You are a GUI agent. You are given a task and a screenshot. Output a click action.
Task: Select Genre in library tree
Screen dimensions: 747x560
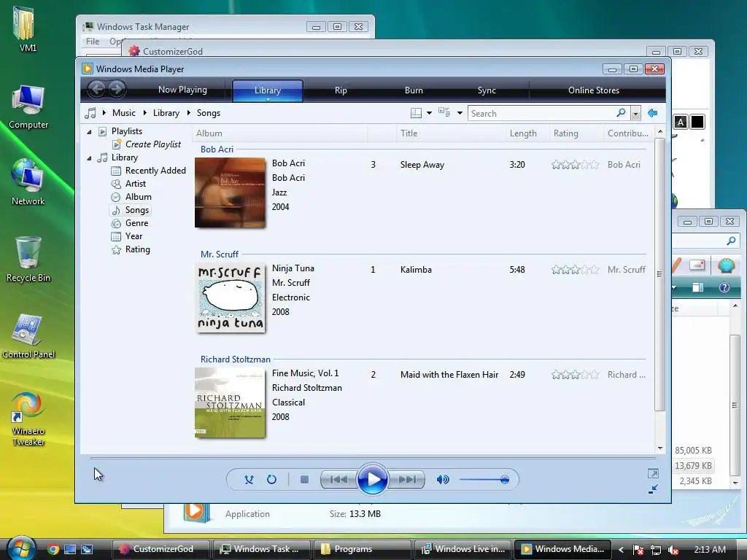(136, 223)
